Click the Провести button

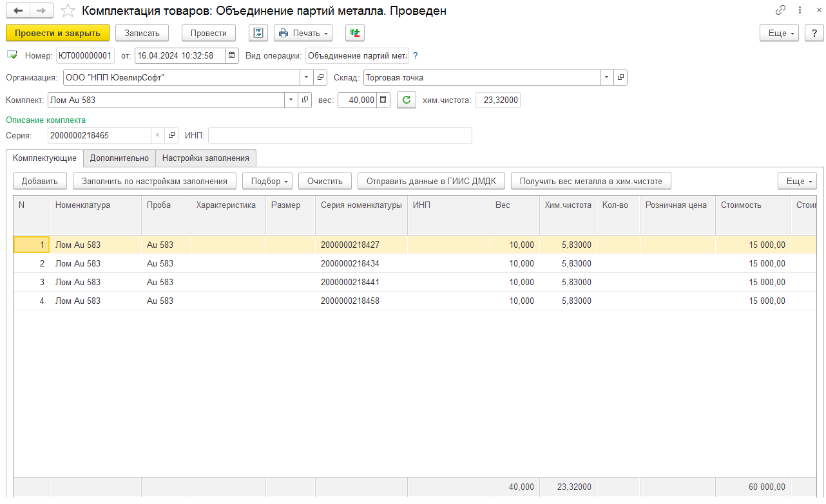(209, 33)
